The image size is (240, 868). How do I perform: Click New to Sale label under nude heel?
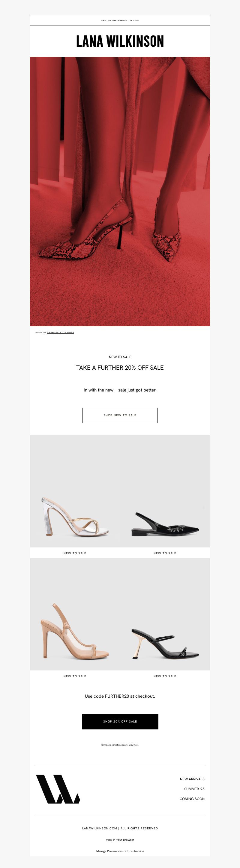tap(75, 676)
